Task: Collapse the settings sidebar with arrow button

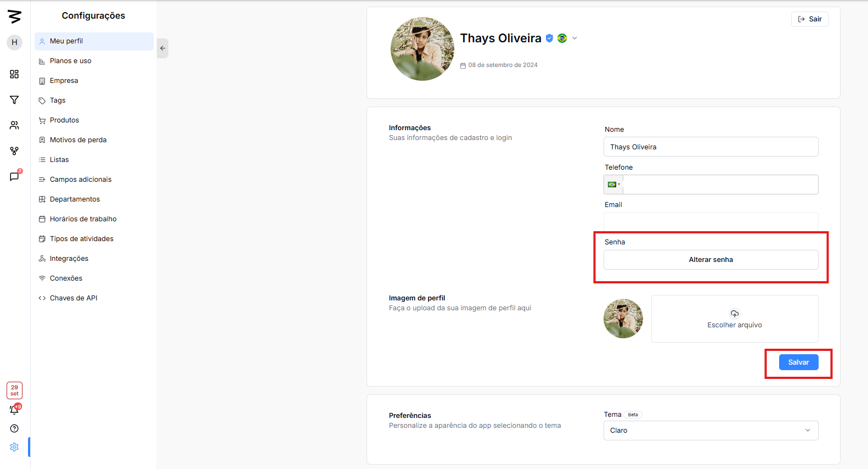Action: click(162, 48)
